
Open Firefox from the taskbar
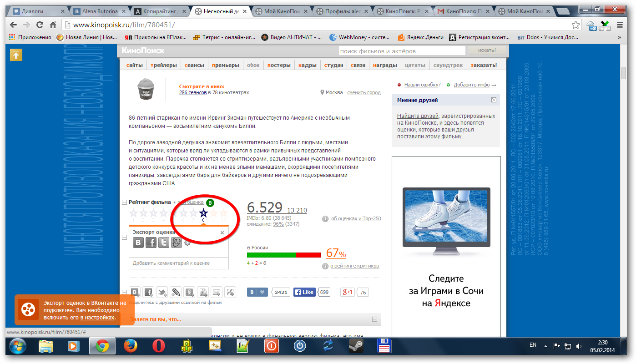(131, 346)
